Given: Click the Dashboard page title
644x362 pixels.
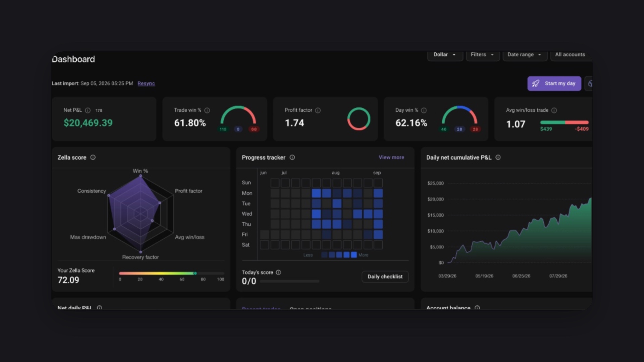Looking at the screenshot, I should pyautogui.click(x=73, y=59).
